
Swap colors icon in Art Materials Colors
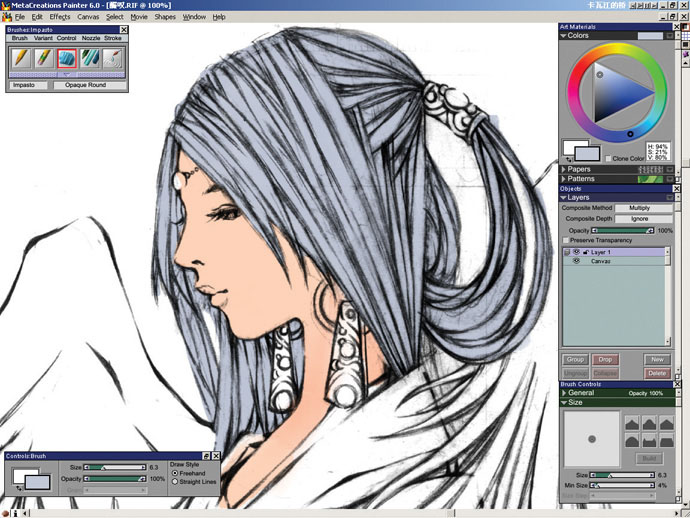click(569, 160)
